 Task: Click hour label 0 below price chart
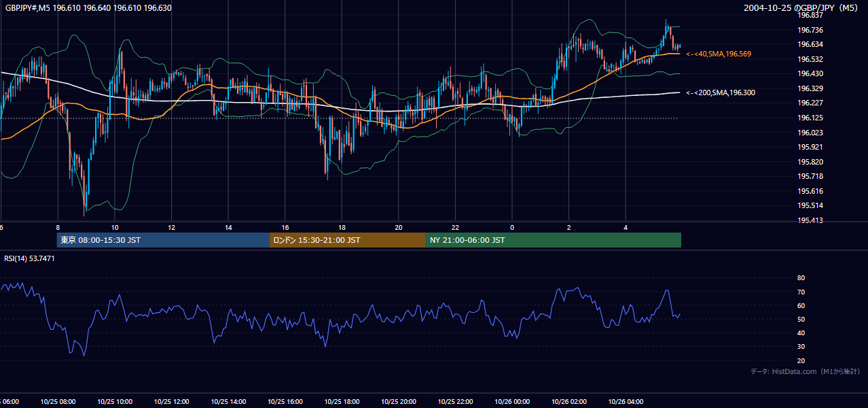512,227
